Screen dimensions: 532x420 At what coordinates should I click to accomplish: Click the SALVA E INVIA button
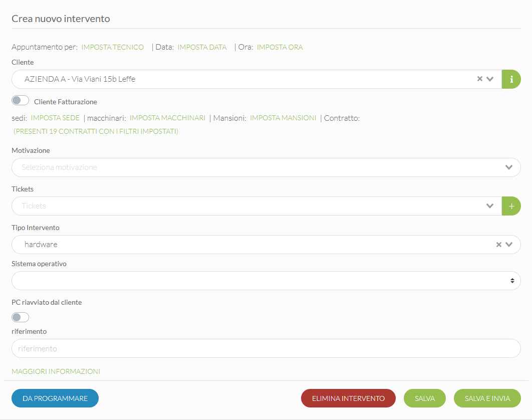(487, 398)
